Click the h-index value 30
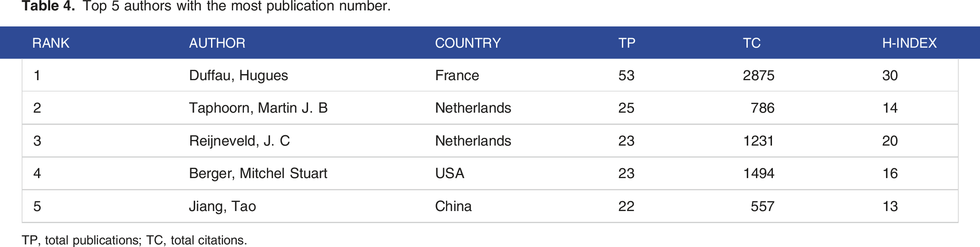980x247 pixels. coord(890,75)
